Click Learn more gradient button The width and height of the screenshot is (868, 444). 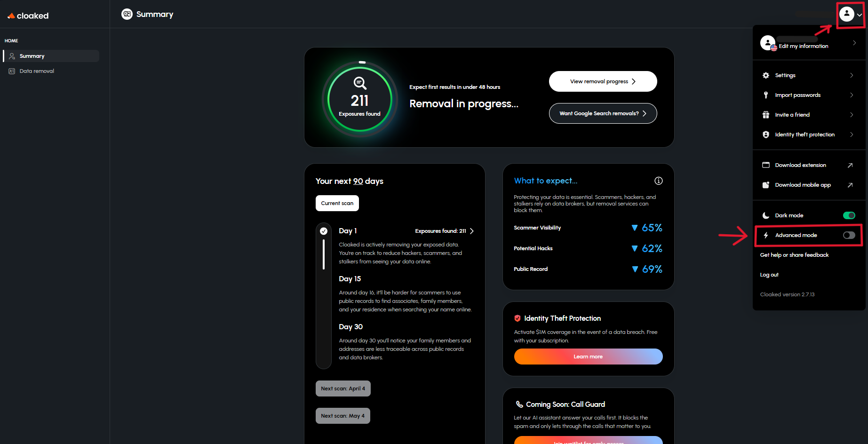pos(588,357)
